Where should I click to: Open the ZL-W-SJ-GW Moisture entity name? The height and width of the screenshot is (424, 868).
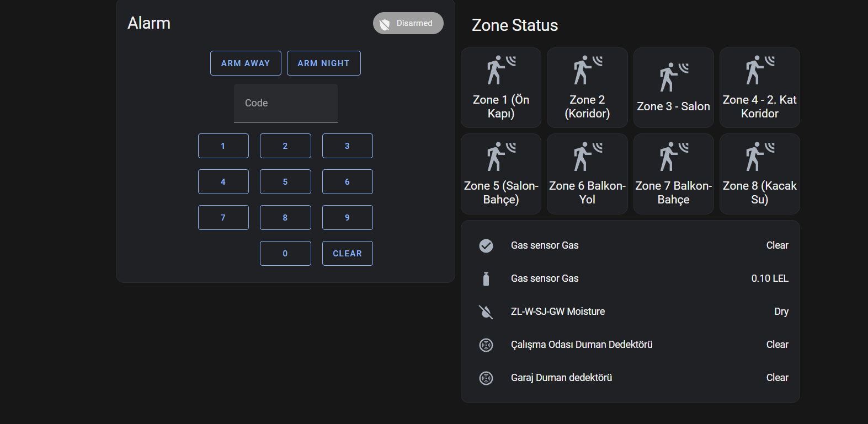point(558,312)
